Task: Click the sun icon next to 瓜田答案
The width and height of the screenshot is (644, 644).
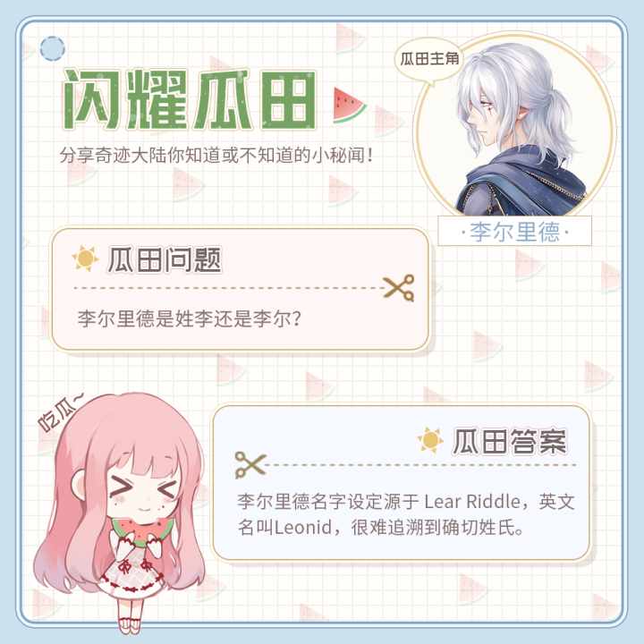Action: pos(430,440)
